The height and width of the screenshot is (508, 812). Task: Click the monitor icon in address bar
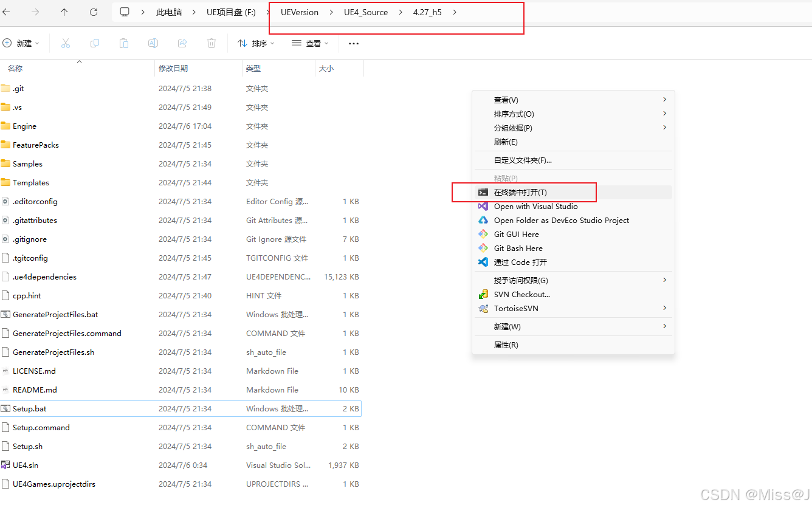click(x=125, y=12)
